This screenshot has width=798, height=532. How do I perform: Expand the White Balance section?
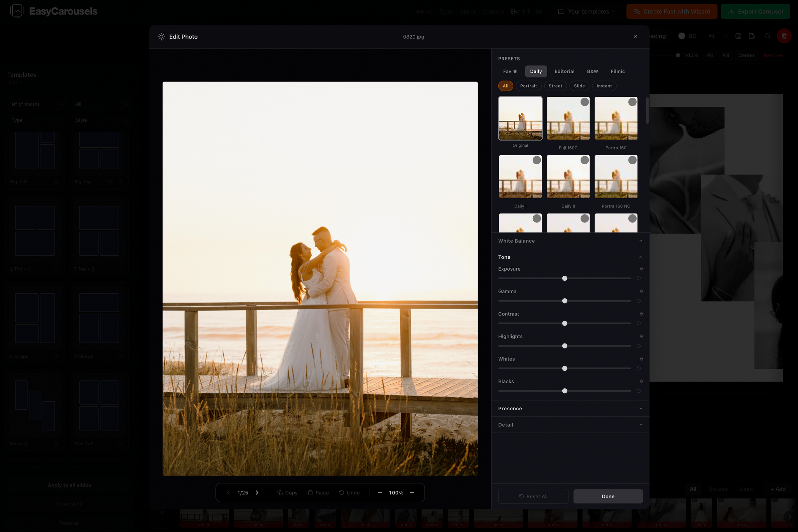pos(570,241)
